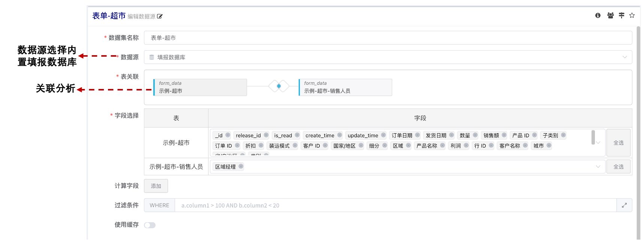Viewport: 644px width, 244px height.
Task: Expand the WHERE filter editor
Action: coord(624,205)
